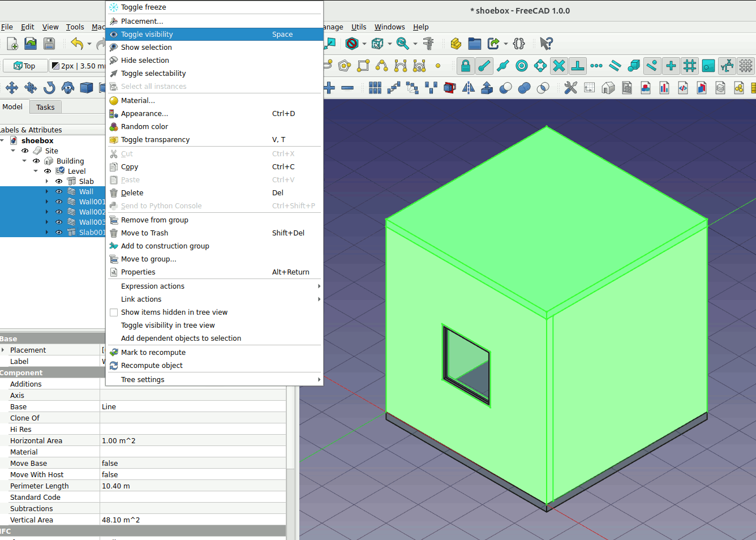This screenshot has height=540, width=756.
Task: Select Random color from context menu
Action: pyautogui.click(x=144, y=127)
